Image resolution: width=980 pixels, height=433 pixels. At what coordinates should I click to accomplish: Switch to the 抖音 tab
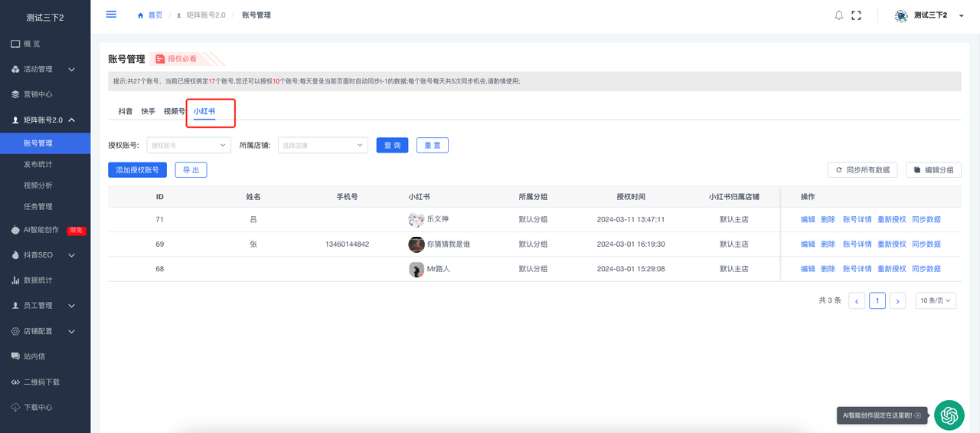click(125, 111)
